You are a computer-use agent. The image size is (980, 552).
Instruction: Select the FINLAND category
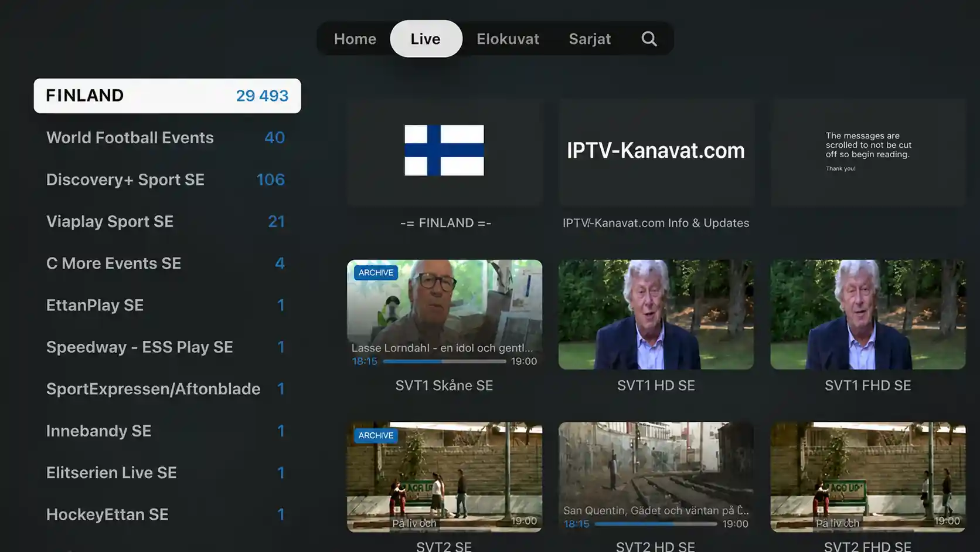coord(167,96)
